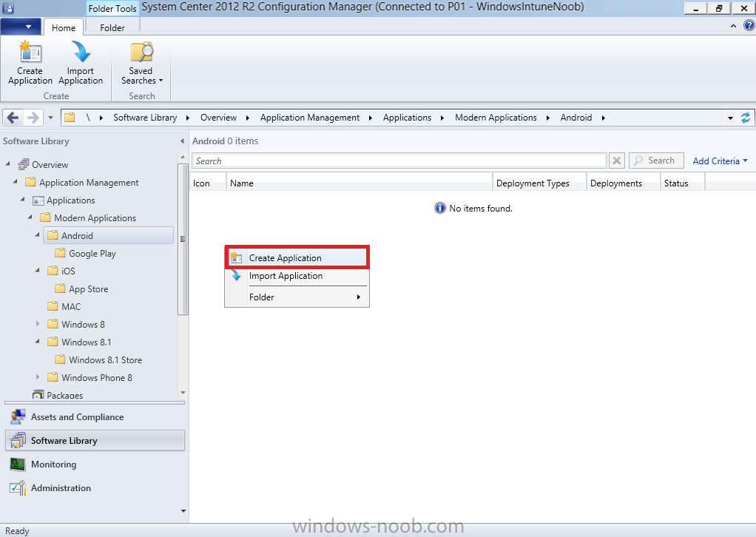This screenshot has width=756, height=537.
Task: Open the Administration workspace
Action: [95, 488]
